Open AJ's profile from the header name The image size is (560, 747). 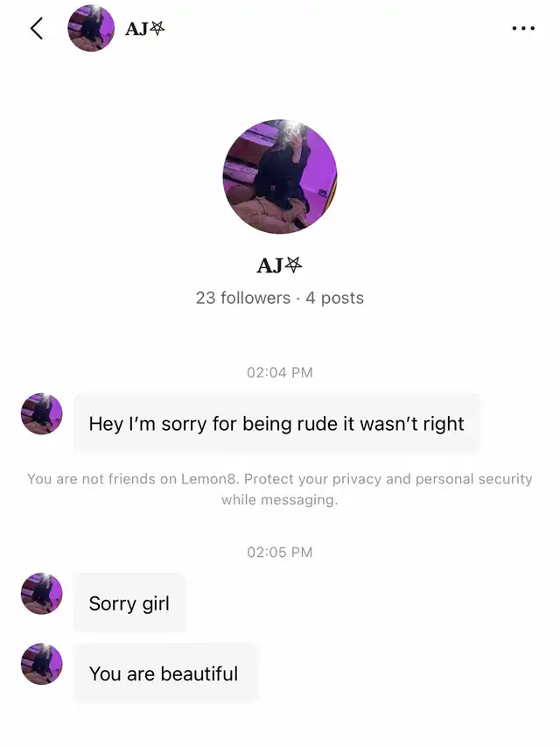(144, 29)
